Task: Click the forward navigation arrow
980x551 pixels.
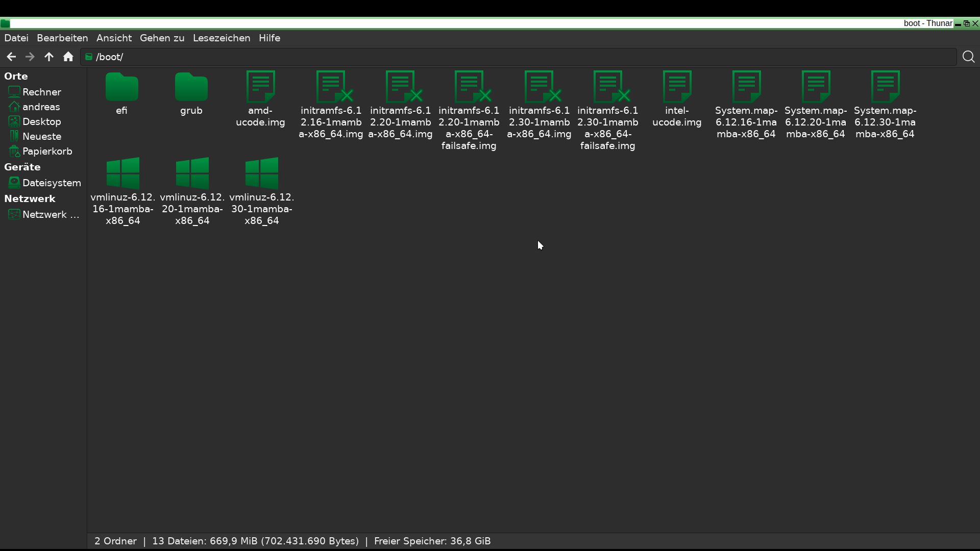Action: (x=30, y=57)
